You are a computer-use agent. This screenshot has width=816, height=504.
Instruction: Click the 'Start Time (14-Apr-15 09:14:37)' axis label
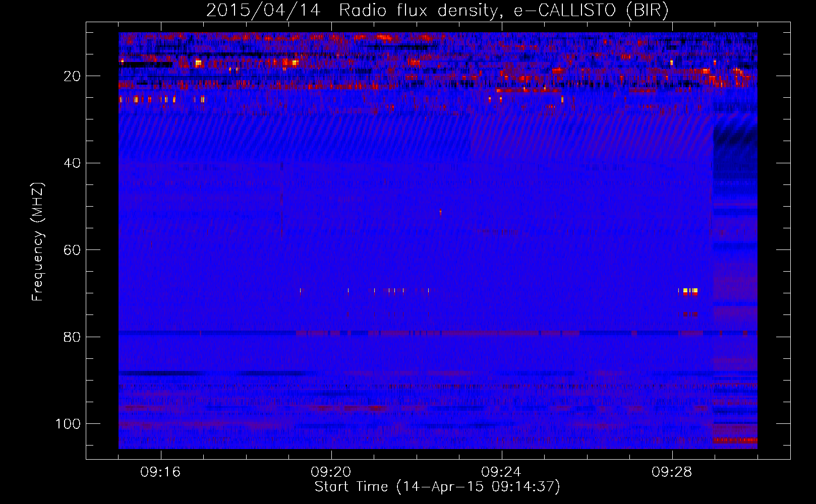click(x=437, y=487)
